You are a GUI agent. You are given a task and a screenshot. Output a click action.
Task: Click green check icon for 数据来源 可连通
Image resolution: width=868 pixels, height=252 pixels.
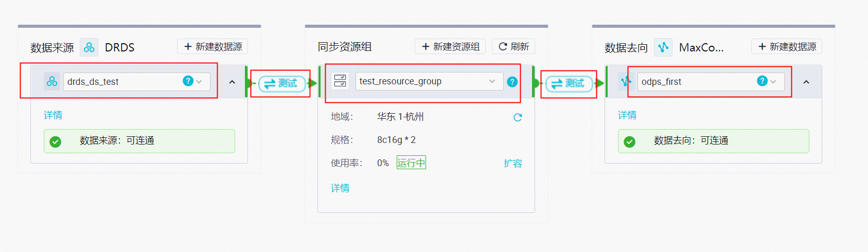56,141
